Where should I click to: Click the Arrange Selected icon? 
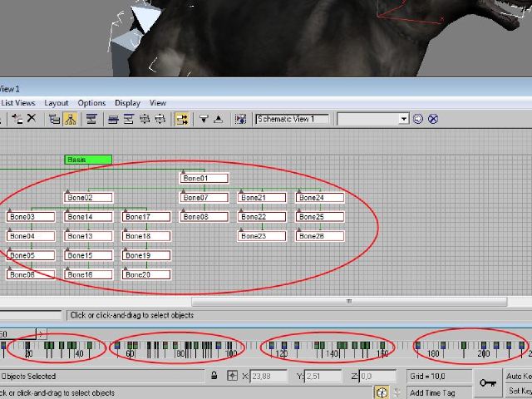[x=129, y=119]
